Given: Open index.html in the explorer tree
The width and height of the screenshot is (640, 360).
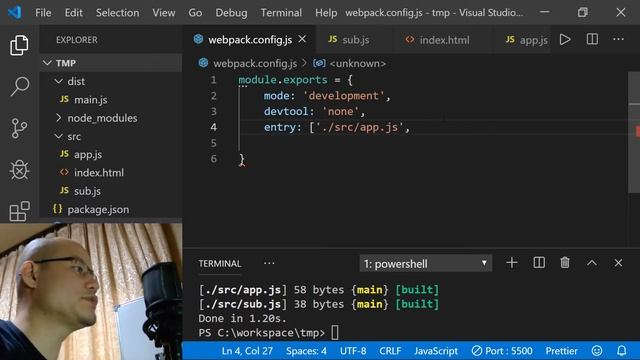Looking at the screenshot, I should (x=111, y=173).
